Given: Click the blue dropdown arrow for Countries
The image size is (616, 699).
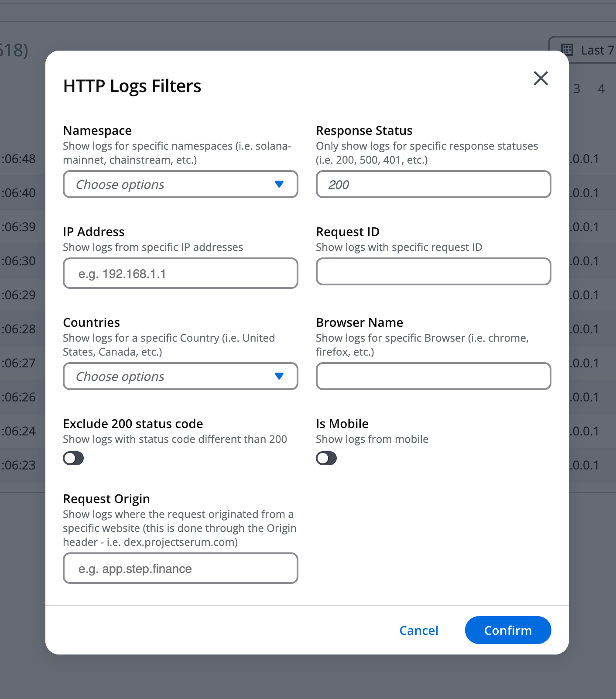Looking at the screenshot, I should click(x=280, y=376).
